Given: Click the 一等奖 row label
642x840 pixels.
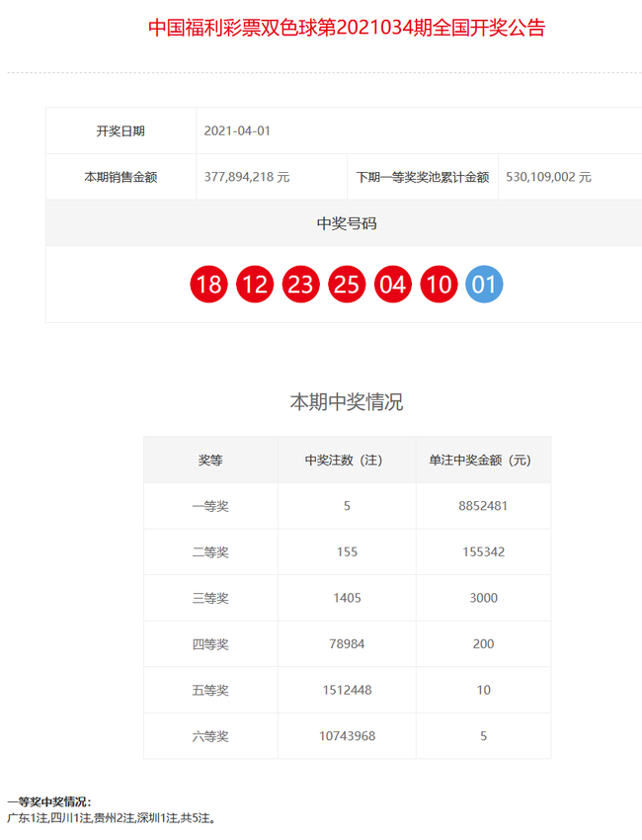Looking at the screenshot, I should [x=210, y=506].
